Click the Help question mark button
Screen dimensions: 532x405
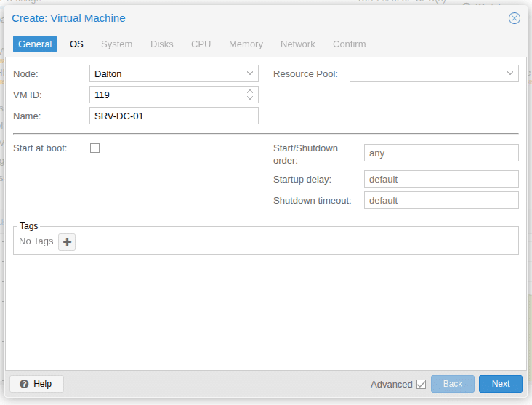pos(36,384)
